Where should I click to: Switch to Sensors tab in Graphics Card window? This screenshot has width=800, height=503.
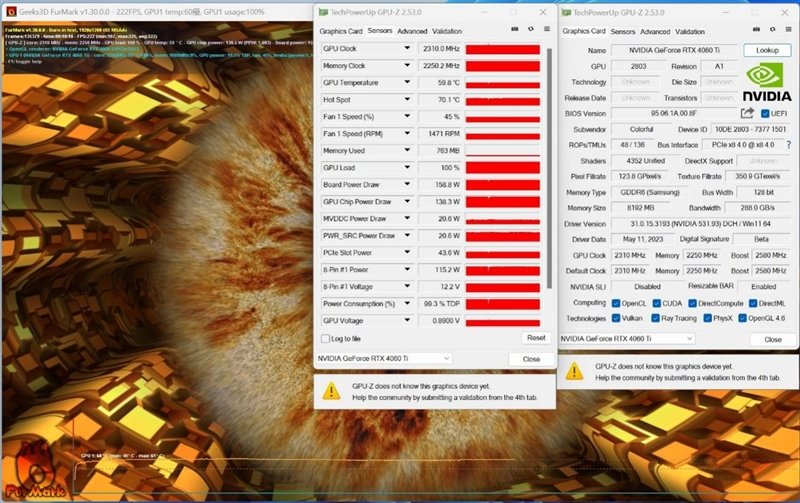coord(623,31)
